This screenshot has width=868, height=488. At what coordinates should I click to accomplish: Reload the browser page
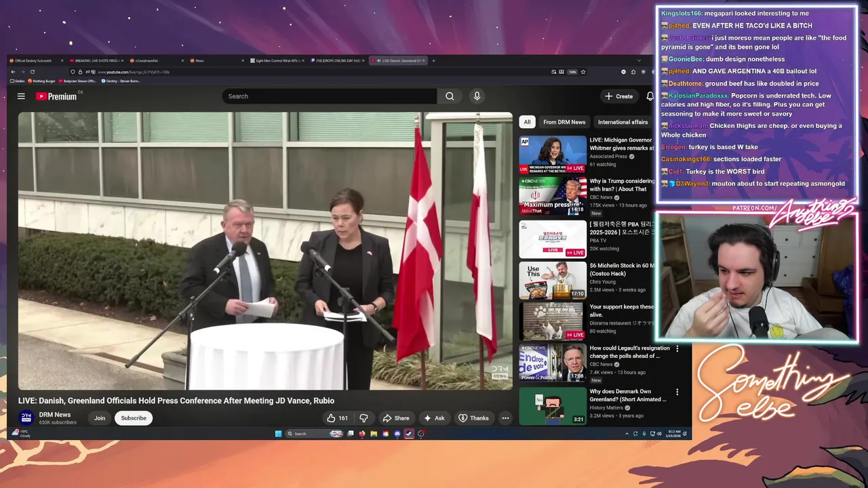tap(32, 71)
